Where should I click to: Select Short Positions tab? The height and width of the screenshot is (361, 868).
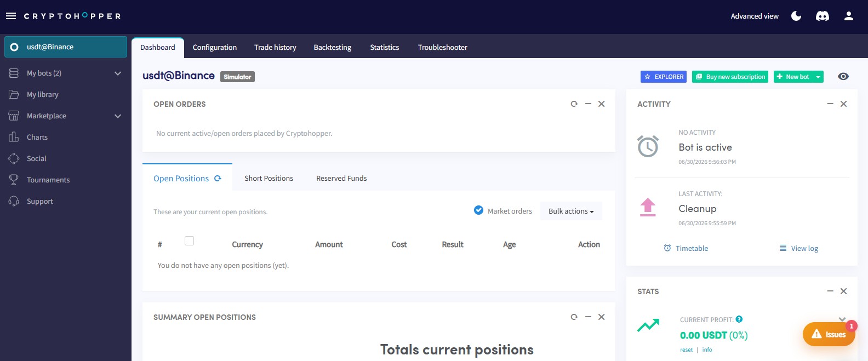tap(269, 178)
